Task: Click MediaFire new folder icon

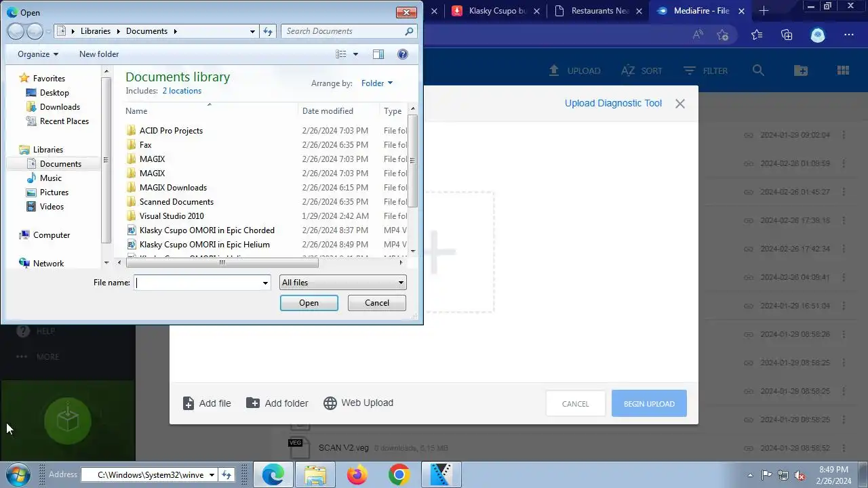Action: 801,70
